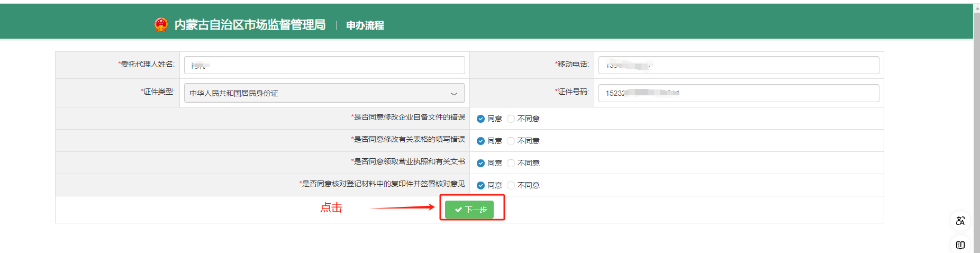Click the 申办流程 header item
The width and height of the screenshot is (980, 253).
click(365, 25)
